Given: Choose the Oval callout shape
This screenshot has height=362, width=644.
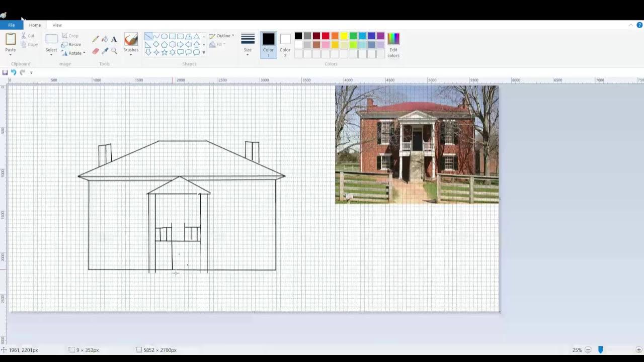Looking at the screenshot, I should point(188,52).
